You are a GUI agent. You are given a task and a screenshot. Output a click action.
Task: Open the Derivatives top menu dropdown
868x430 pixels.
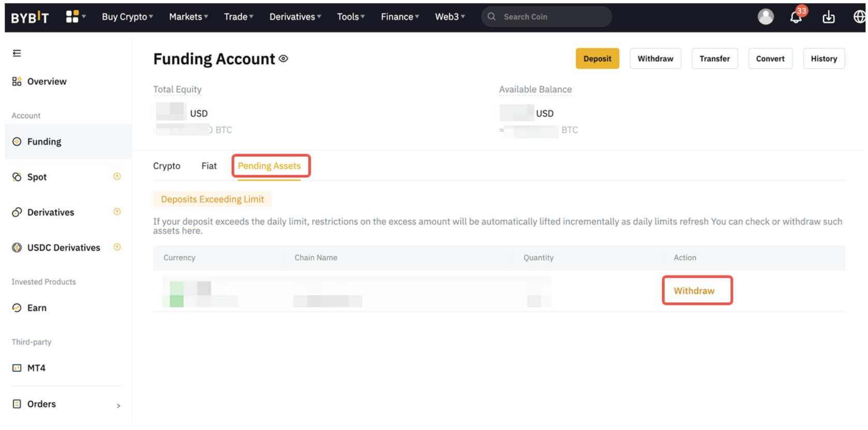click(x=295, y=17)
